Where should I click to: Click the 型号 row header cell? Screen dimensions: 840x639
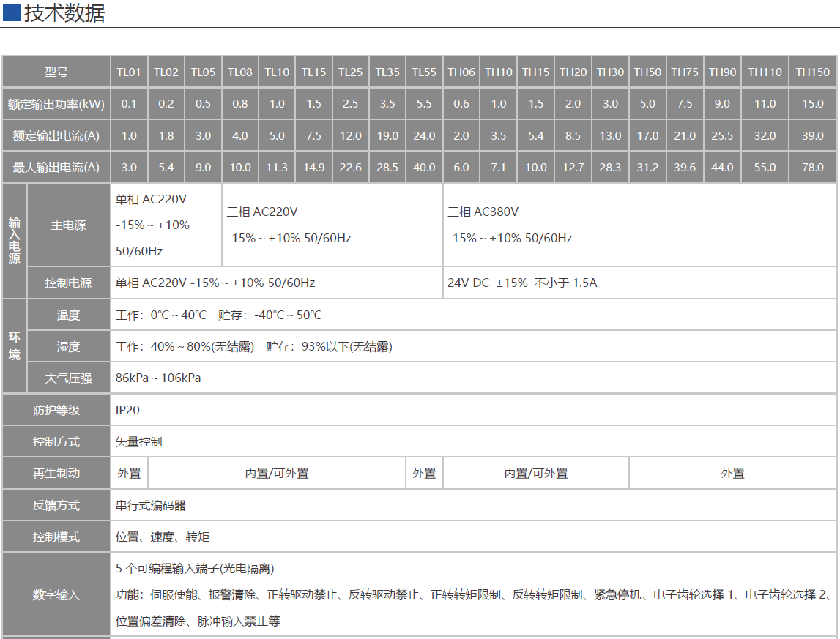[55, 72]
